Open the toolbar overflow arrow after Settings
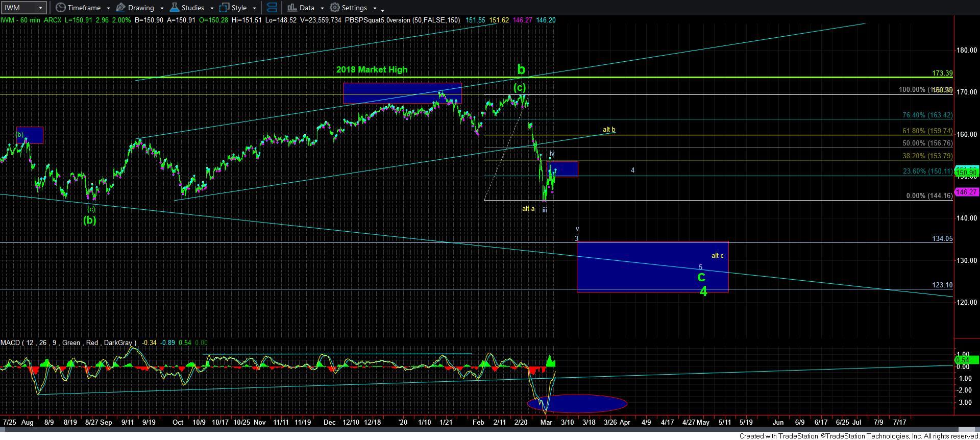Viewport: 980px width, 440px height. click(383, 9)
